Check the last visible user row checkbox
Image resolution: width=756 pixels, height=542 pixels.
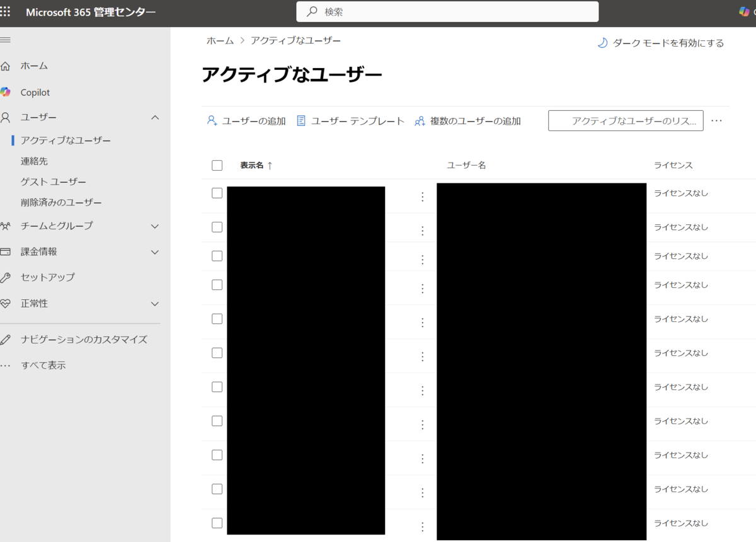217,523
